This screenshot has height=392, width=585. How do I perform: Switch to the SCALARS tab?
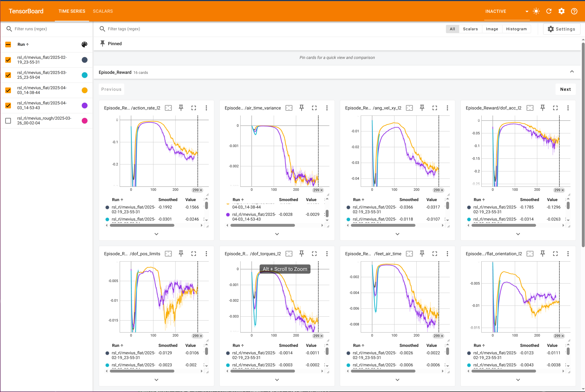pos(103,11)
